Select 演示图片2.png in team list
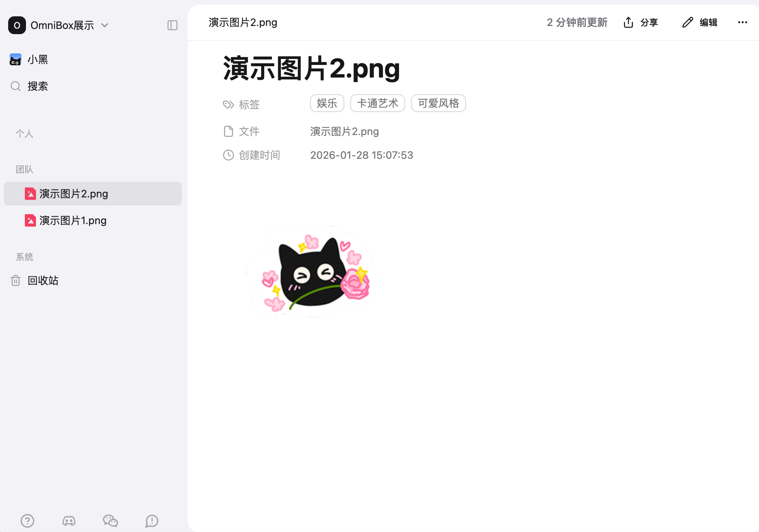 coord(73,194)
